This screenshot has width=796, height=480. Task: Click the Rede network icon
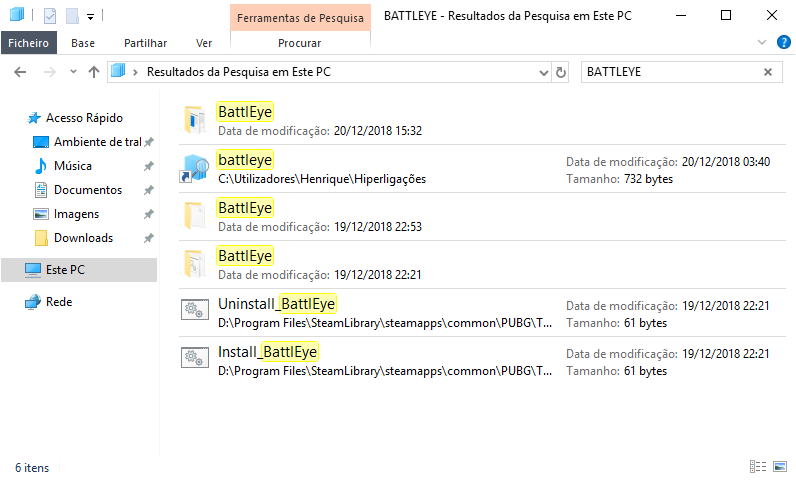pyautogui.click(x=33, y=302)
